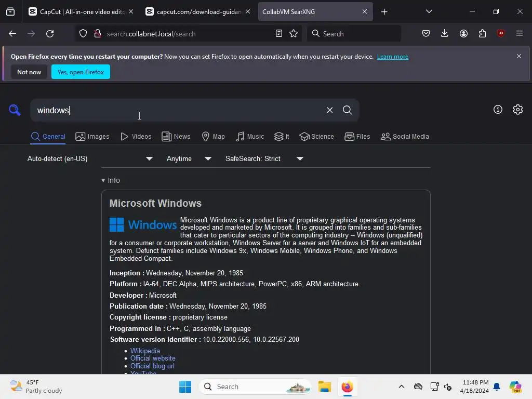Open Save to Pocket icon

pyautogui.click(x=426, y=33)
